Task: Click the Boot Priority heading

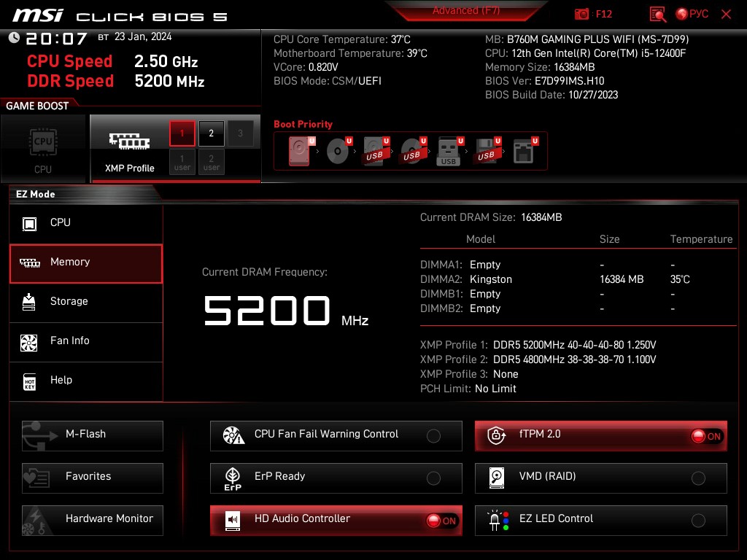Action: pos(303,124)
